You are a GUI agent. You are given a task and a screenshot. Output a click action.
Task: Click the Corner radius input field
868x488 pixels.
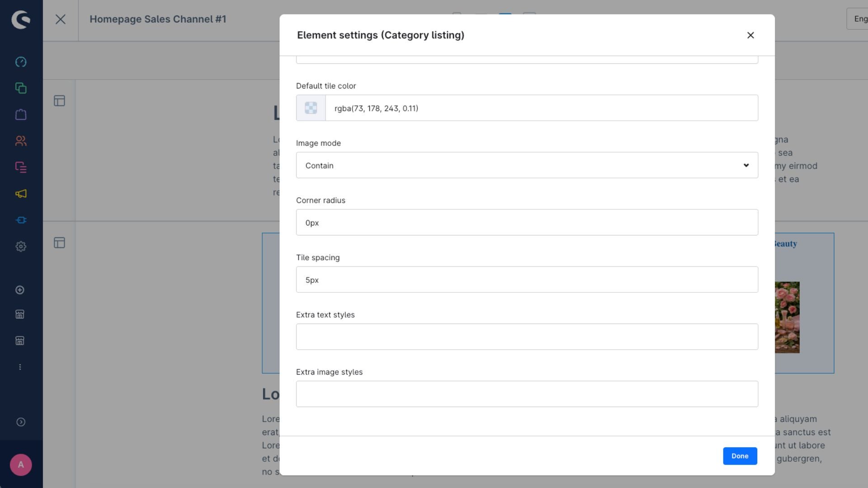[527, 222]
